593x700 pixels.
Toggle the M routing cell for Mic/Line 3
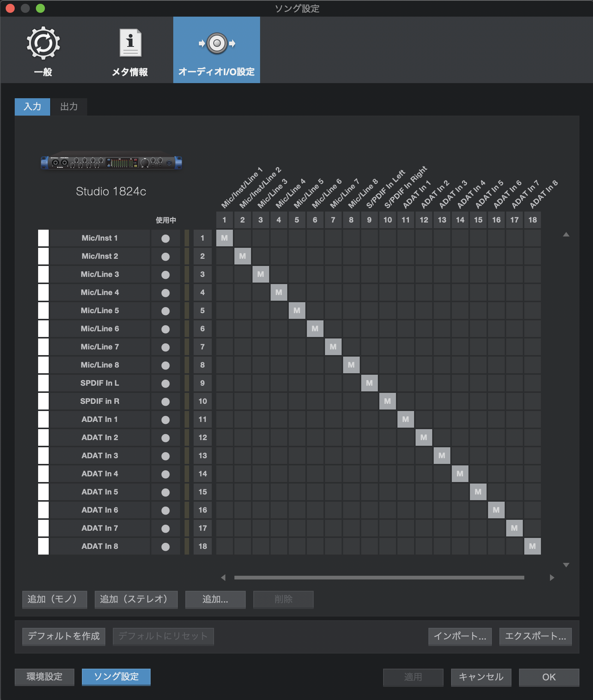coord(261,274)
